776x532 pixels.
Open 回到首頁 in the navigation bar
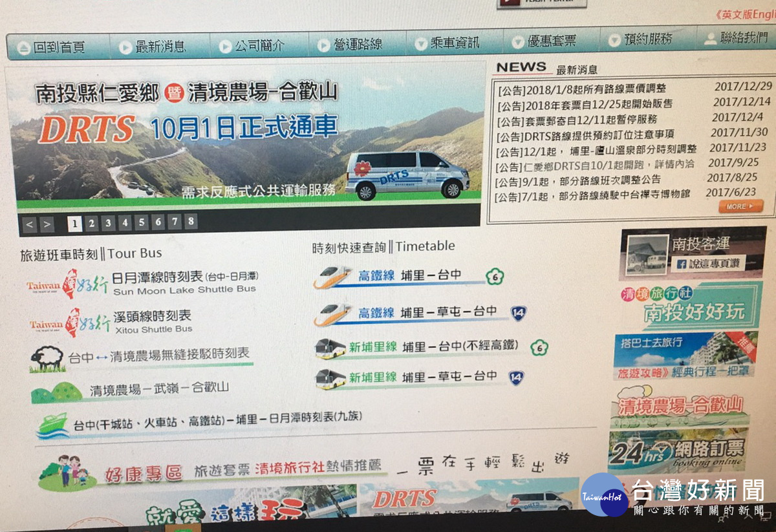pyautogui.click(x=52, y=47)
